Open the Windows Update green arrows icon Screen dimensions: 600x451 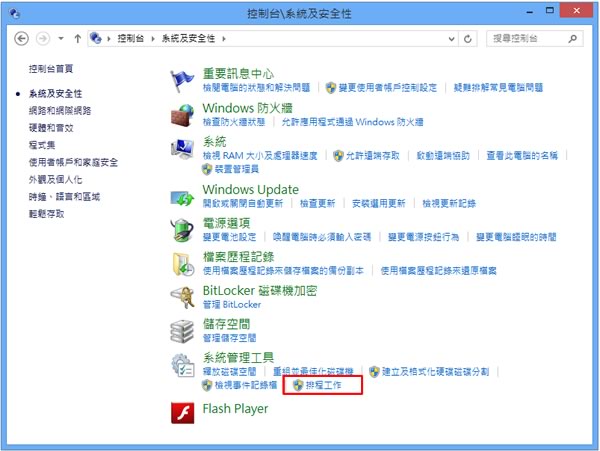(182, 198)
